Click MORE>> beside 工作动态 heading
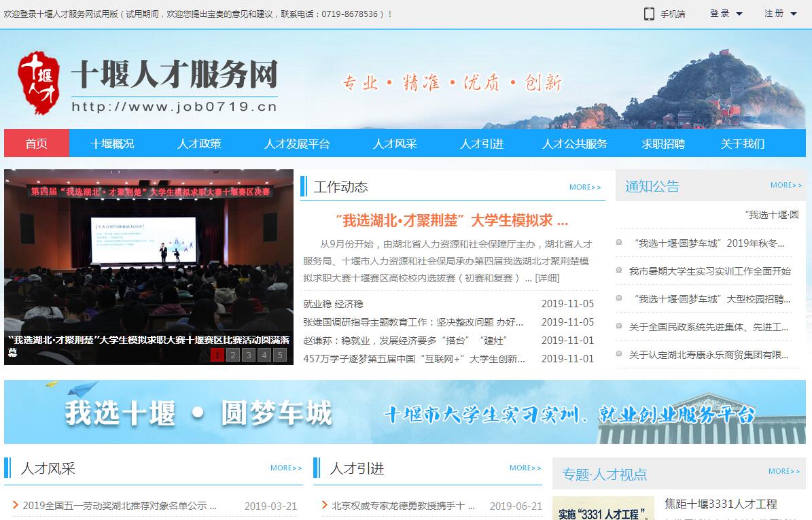 (585, 187)
